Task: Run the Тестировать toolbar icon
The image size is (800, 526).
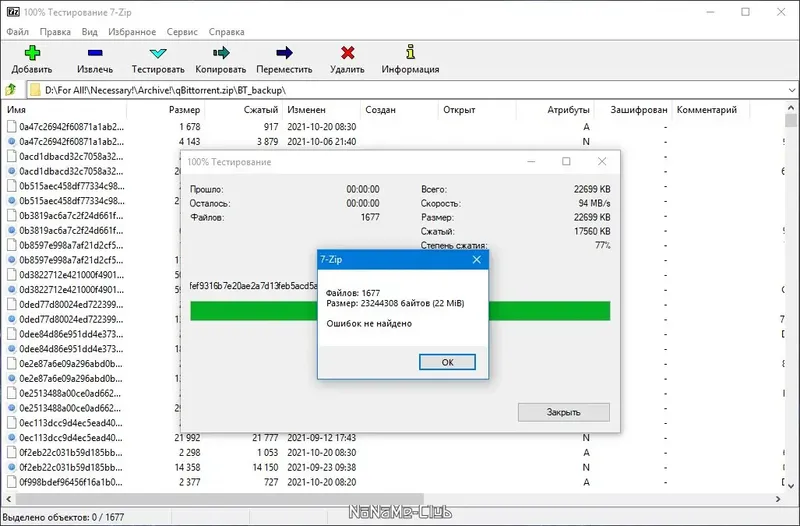Action: pyautogui.click(x=158, y=53)
